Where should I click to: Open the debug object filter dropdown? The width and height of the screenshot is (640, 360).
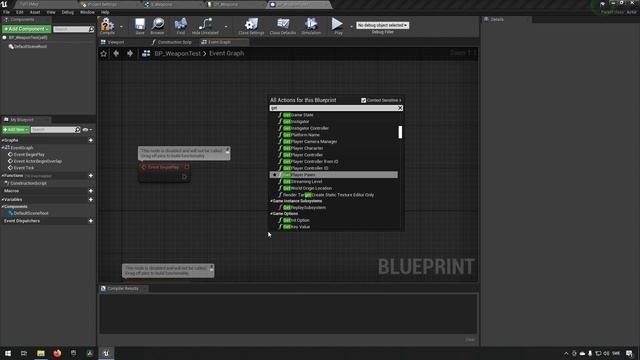(x=382, y=25)
